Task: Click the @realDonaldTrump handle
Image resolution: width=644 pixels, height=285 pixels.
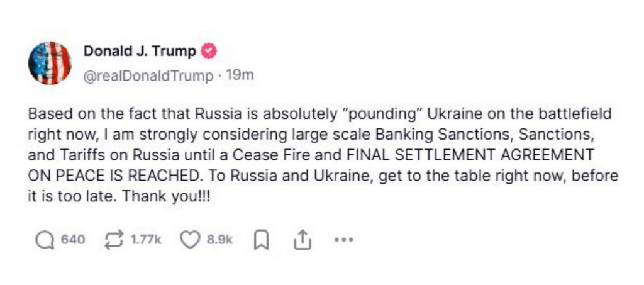Action: [148, 76]
